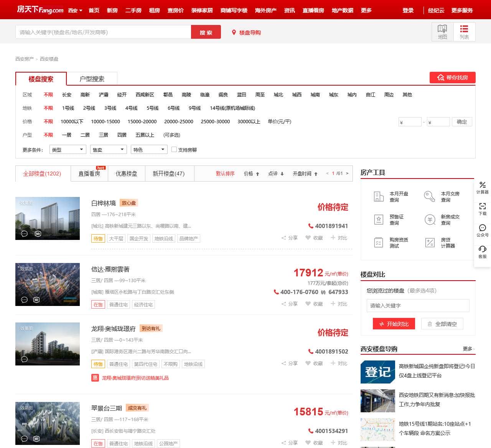Image resolution: width=491 pixels, height=448 pixels.
Task: Click the 3D icon on 白桦林境 thumbnail
Action: click(38, 234)
